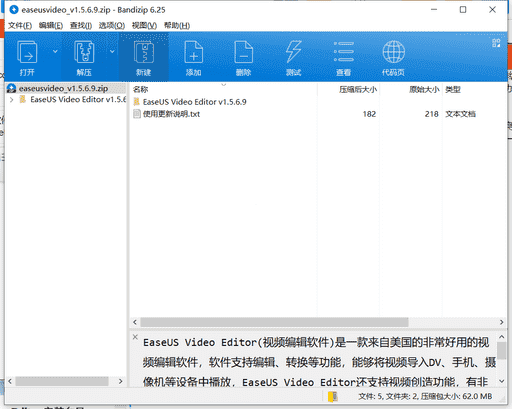Viewport: 512px width, 409px height.
Task: Close the archive comment pane with X
Action: point(135,337)
